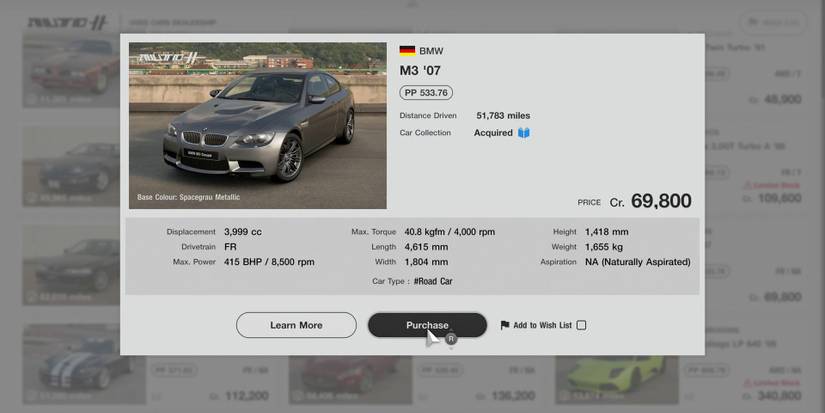Click the Car Collection book icon

[x=524, y=133]
